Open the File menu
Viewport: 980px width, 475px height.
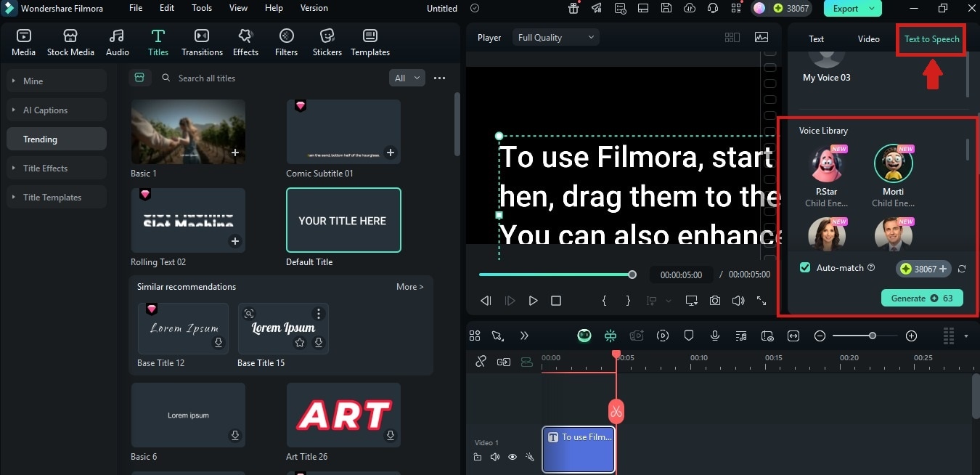[136, 8]
